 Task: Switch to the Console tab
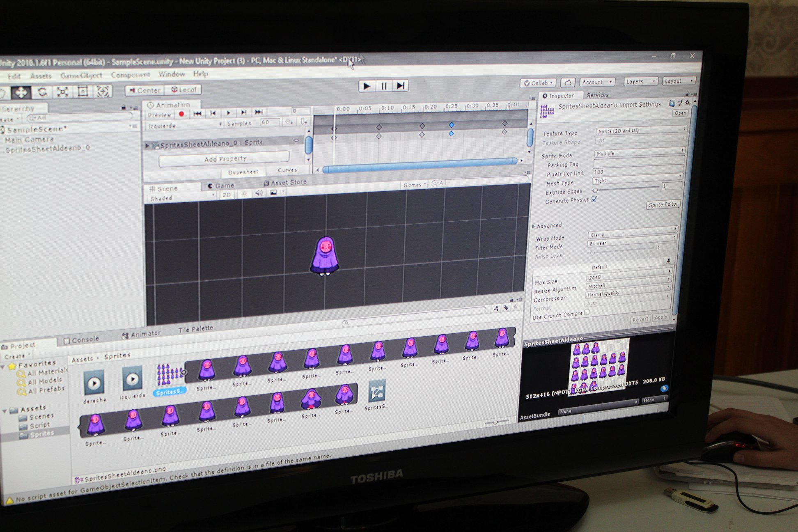tap(81, 340)
